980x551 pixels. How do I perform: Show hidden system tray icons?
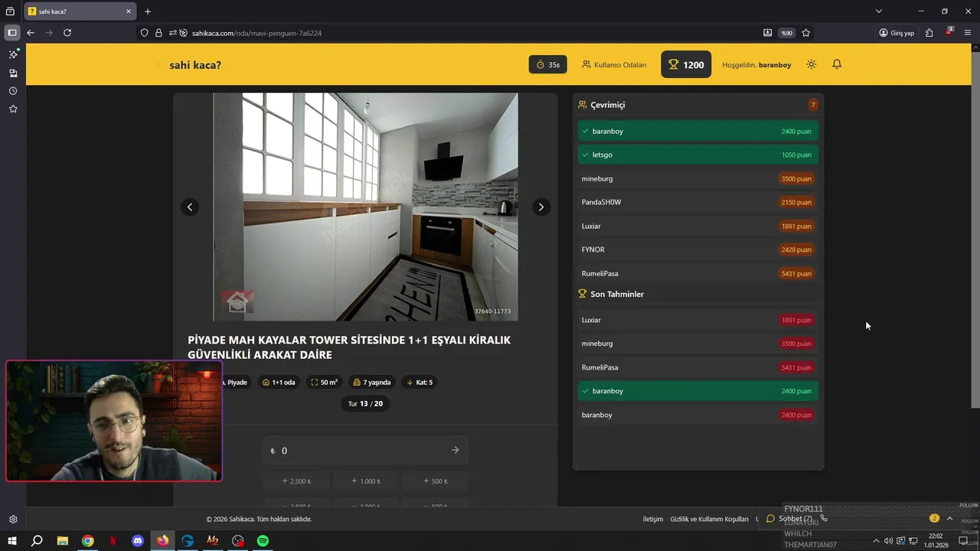[x=877, y=541]
